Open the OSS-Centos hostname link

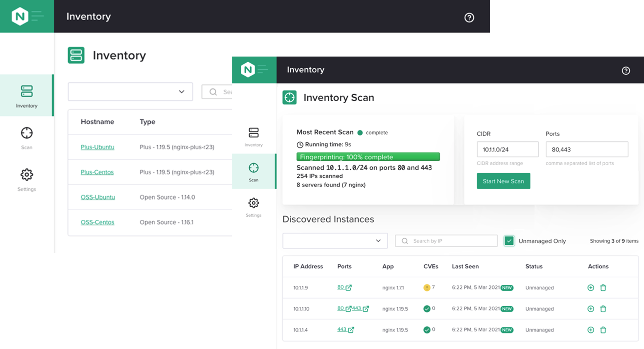[97, 222]
